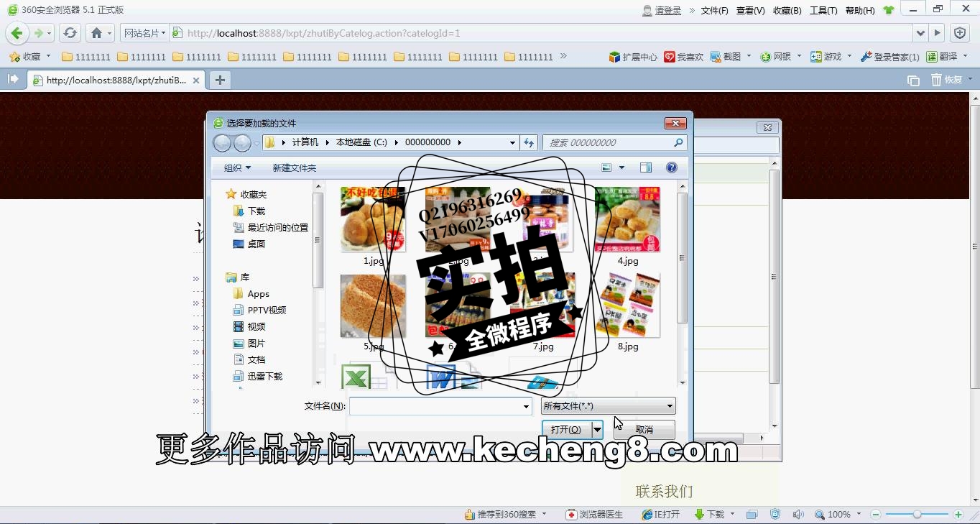The height and width of the screenshot is (524, 980).
Task: Select PPTV视频 in the dialog sidebar
Action: [259, 310]
